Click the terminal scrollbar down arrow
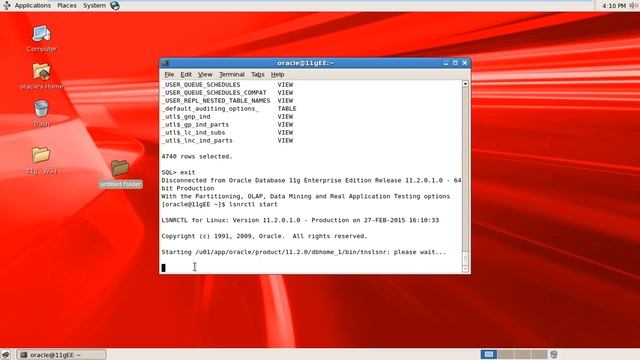 point(465,269)
